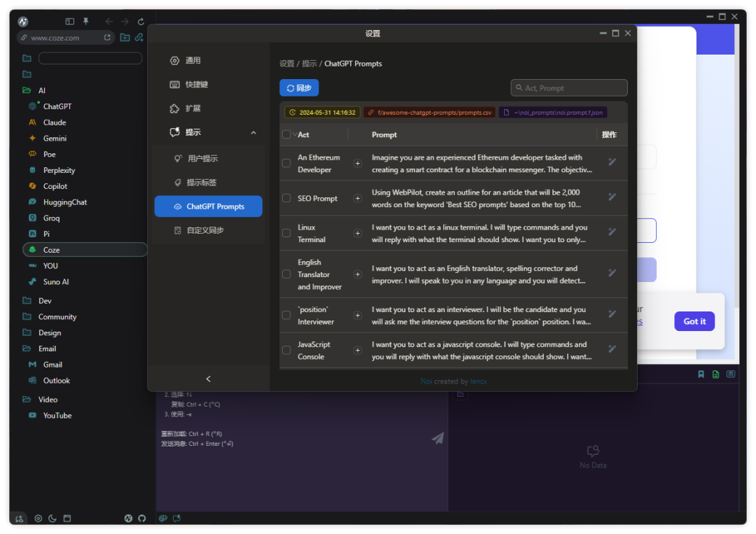Click the noi.prompt.f.json file path tag

(x=553, y=112)
